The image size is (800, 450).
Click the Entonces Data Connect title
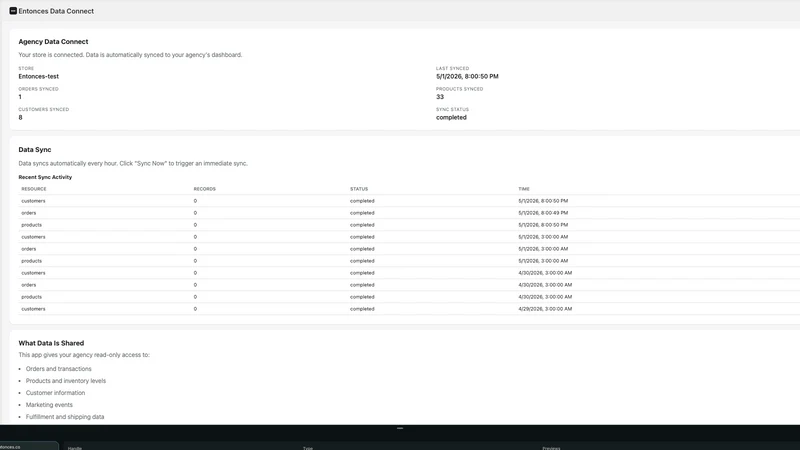point(56,11)
